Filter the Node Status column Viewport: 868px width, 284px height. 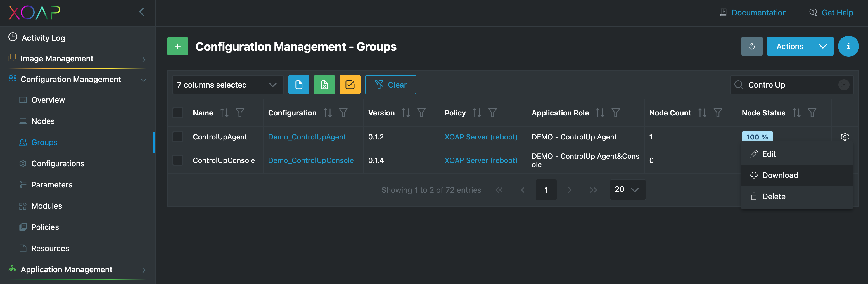812,113
